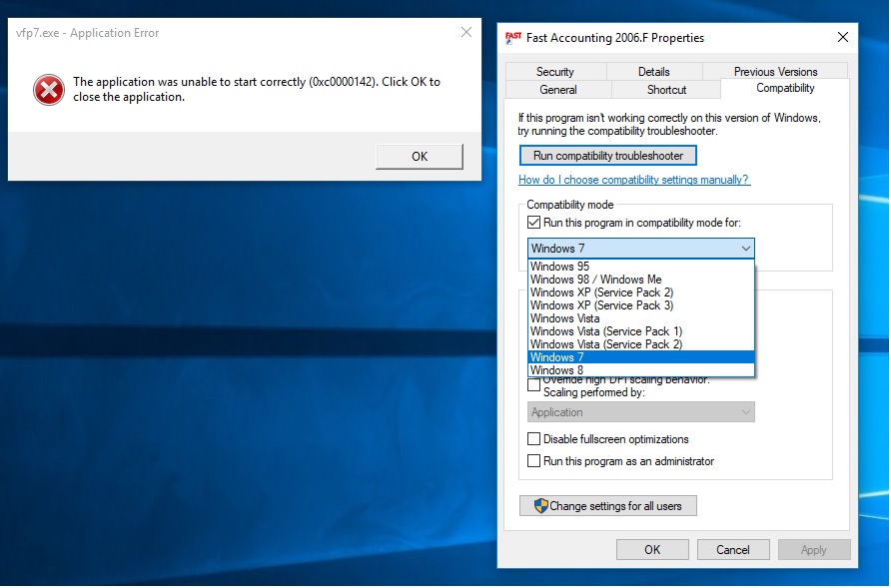
Task: Open How do I choose compatibility settings link
Action: pos(633,180)
